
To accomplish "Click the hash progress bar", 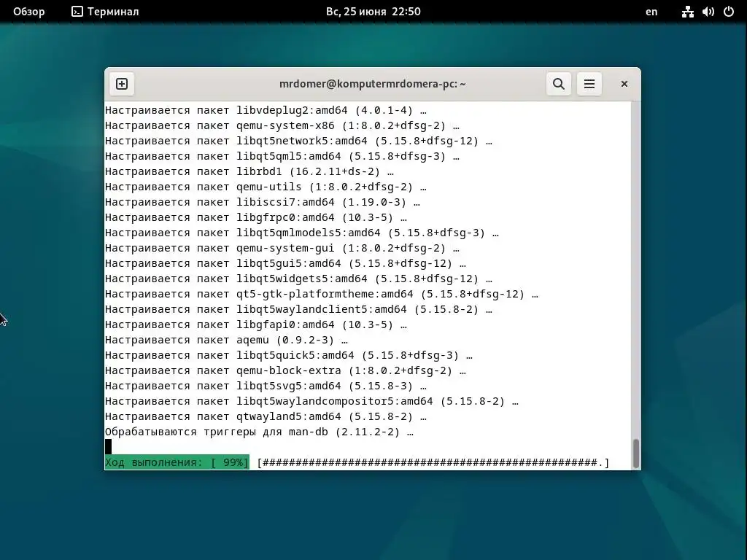I will click(x=433, y=462).
